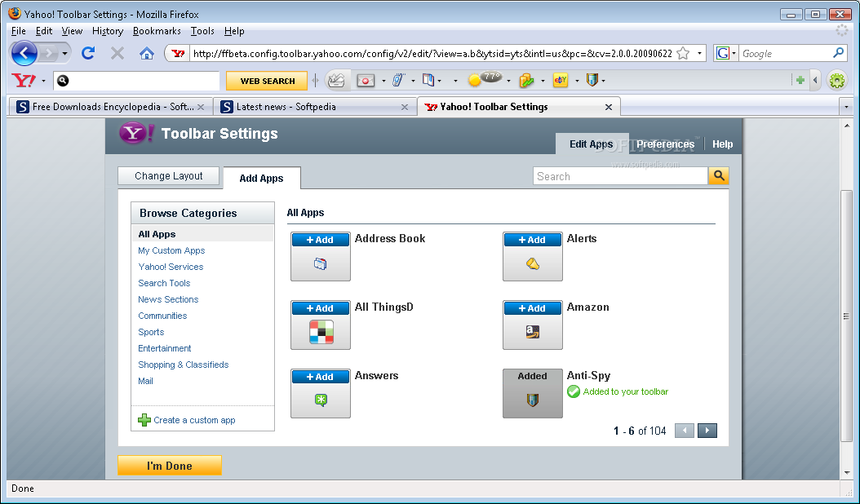Click the Answers app icon
The image size is (860, 504).
pos(321,400)
